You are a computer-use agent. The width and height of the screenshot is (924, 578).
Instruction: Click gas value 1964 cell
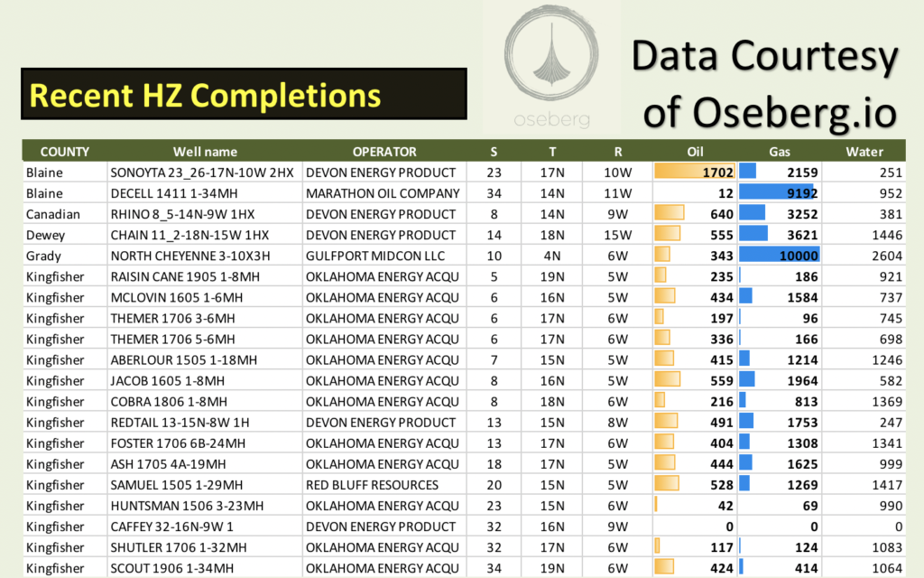[x=780, y=380]
